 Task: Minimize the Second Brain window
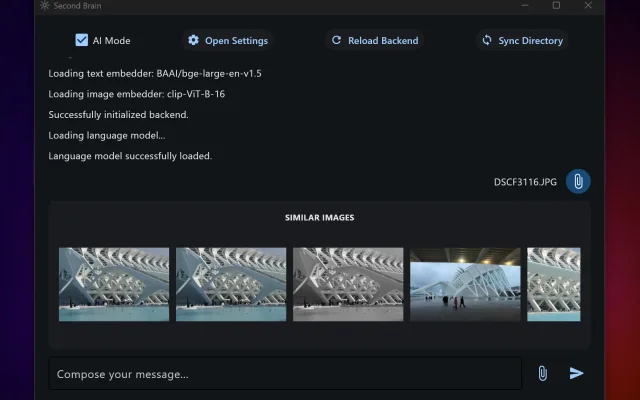[x=525, y=5]
